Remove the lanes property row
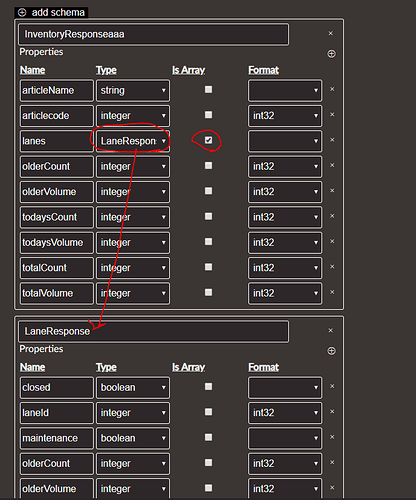Screen dimensions: 416x500 coord(332,140)
